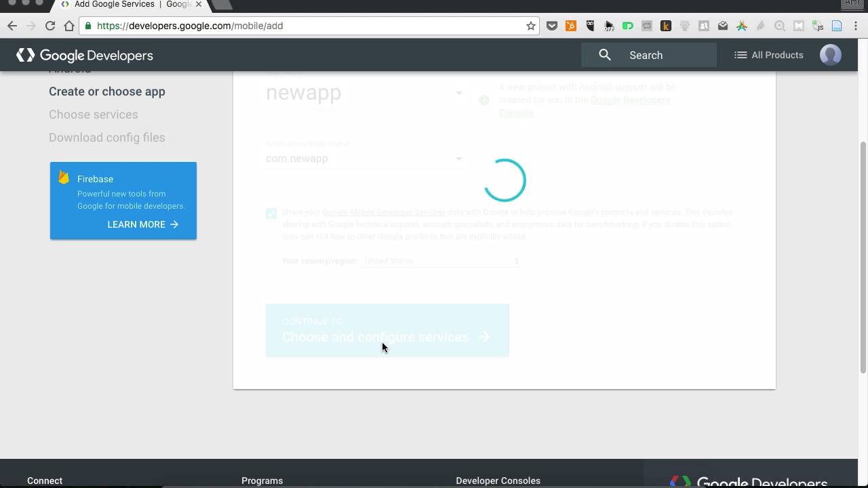Open the Hootsuite owl extension

[590, 26]
